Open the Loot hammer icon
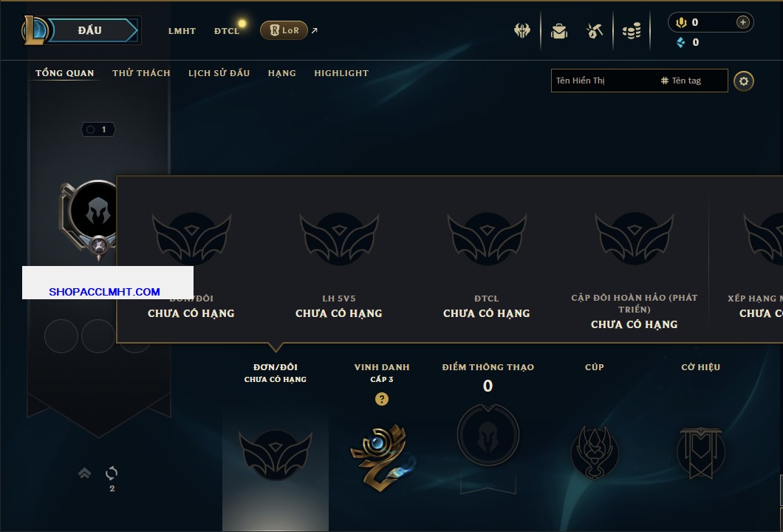The height and width of the screenshot is (532, 783). click(x=594, y=31)
